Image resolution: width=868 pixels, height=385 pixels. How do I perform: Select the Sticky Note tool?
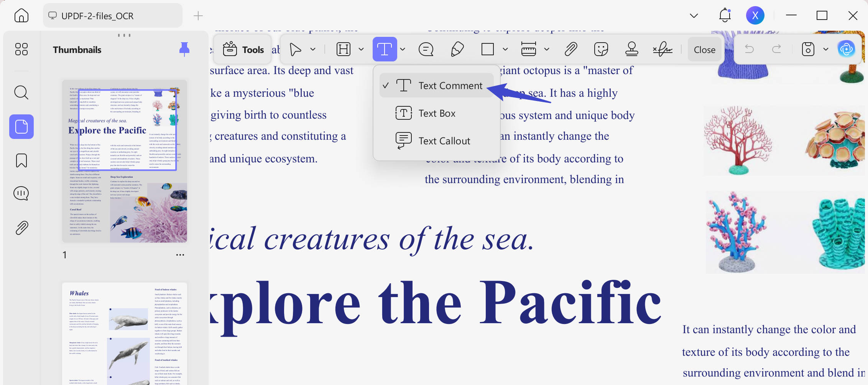tap(426, 49)
